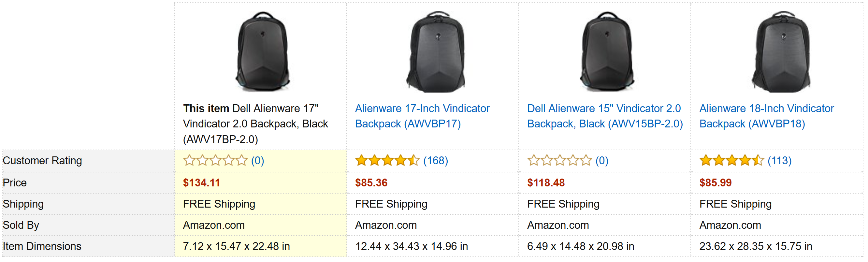The image size is (868, 262).
Task: Click the 18-Inch Vindicator backpack image
Action: pyautogui.click(x=781, y=51)
